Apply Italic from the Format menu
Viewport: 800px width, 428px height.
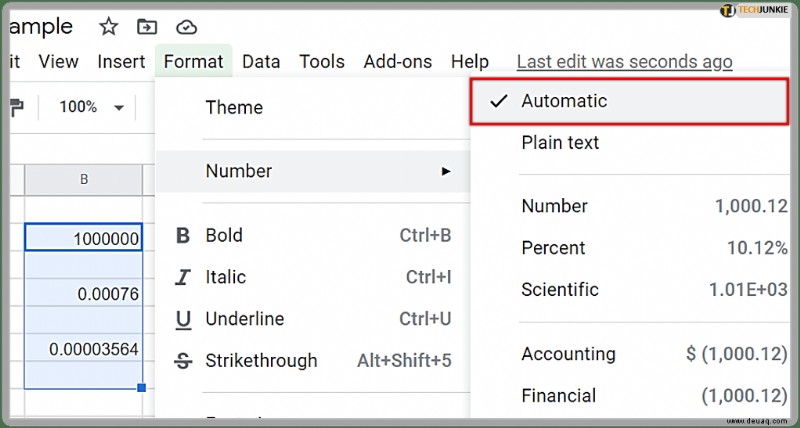point(312,277)
